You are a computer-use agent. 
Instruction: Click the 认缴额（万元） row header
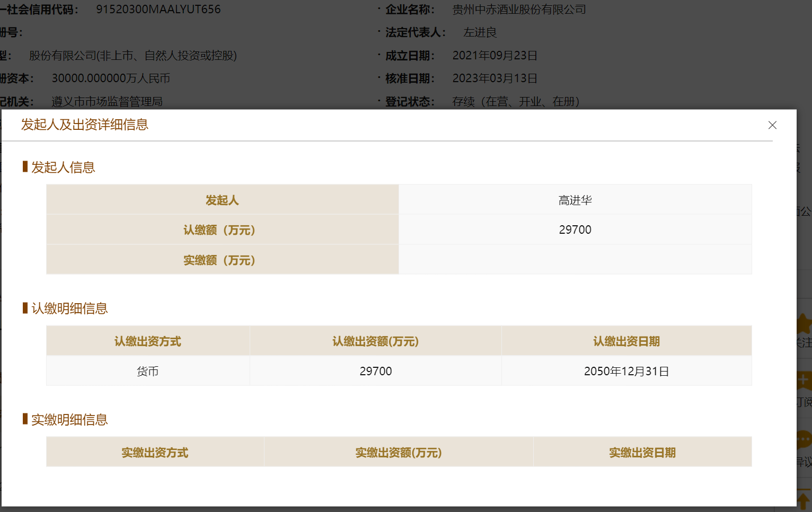tap(223, 229)
